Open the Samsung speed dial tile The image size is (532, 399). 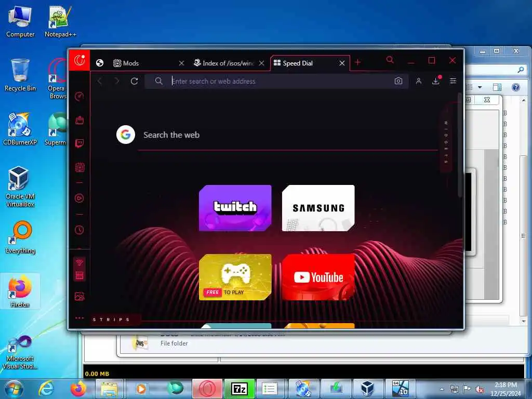[318, 208]
